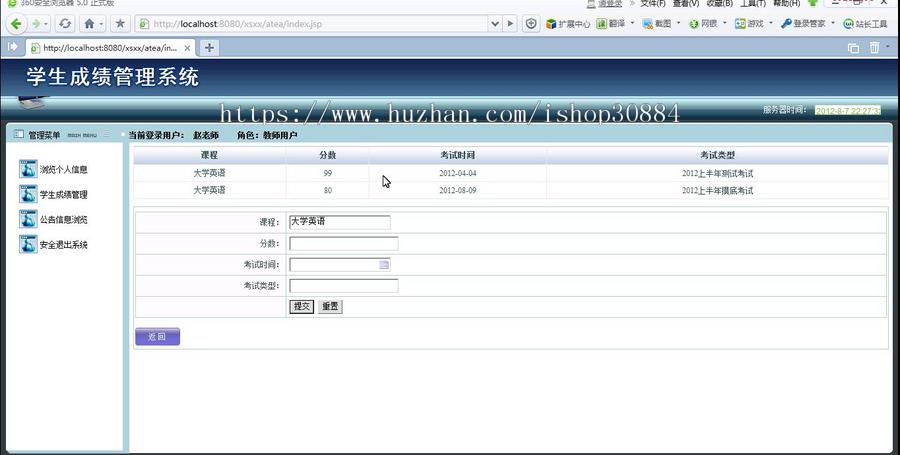Click the icon beside 浏览个人信息
Viewport: 900px width, 455px height.
(x=28, y=169)
